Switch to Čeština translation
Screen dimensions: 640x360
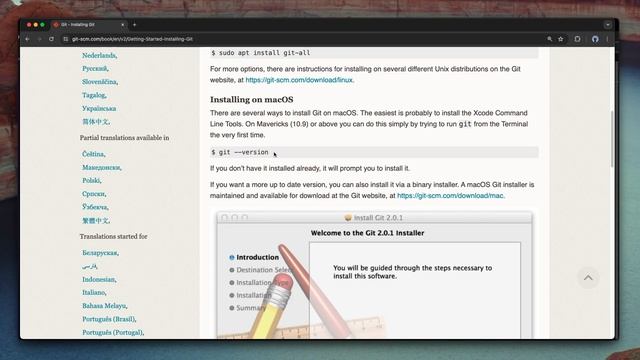tap(94, 154)
